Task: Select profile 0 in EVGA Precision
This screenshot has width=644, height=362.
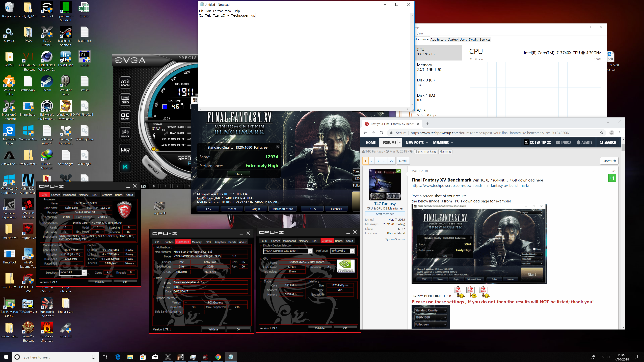Action: 153,186
